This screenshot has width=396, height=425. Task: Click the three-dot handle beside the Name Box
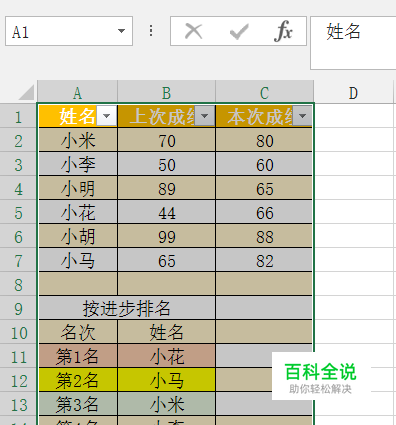pyautogui.click(x=151, y=31)
